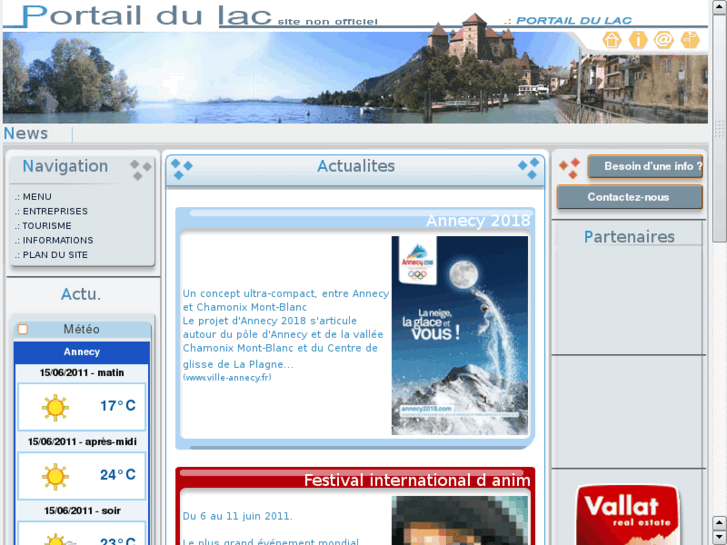Click the Météo widget title
Viewport: 727px width, 545px height.
click(x=81, y=329)
